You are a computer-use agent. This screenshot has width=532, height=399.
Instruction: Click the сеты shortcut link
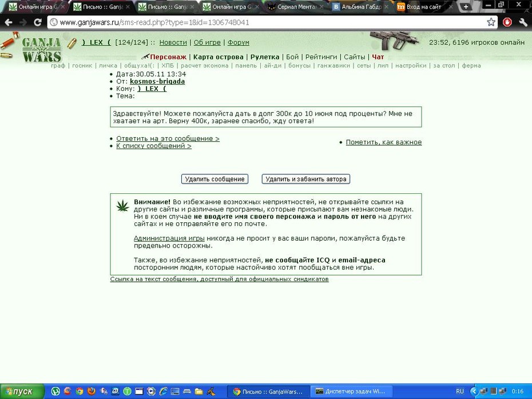(x=364, y=65)
